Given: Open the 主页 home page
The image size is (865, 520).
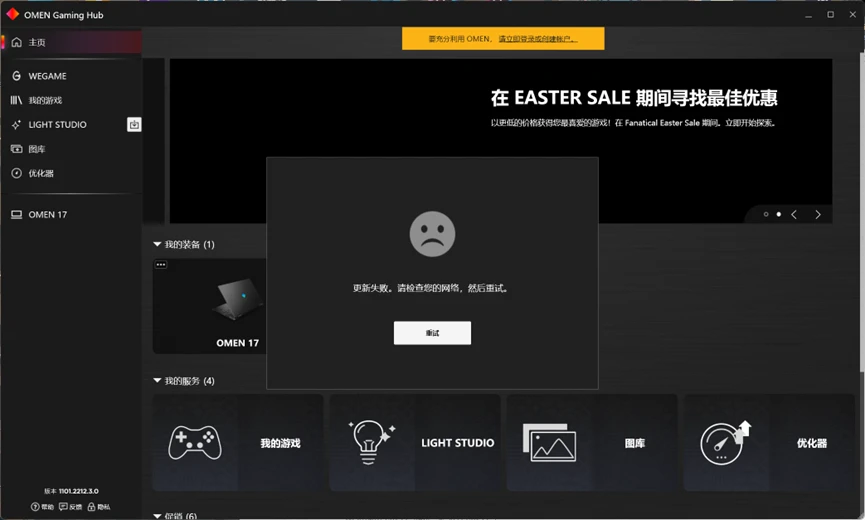Looking at the screenshot, I should point(71,42).
